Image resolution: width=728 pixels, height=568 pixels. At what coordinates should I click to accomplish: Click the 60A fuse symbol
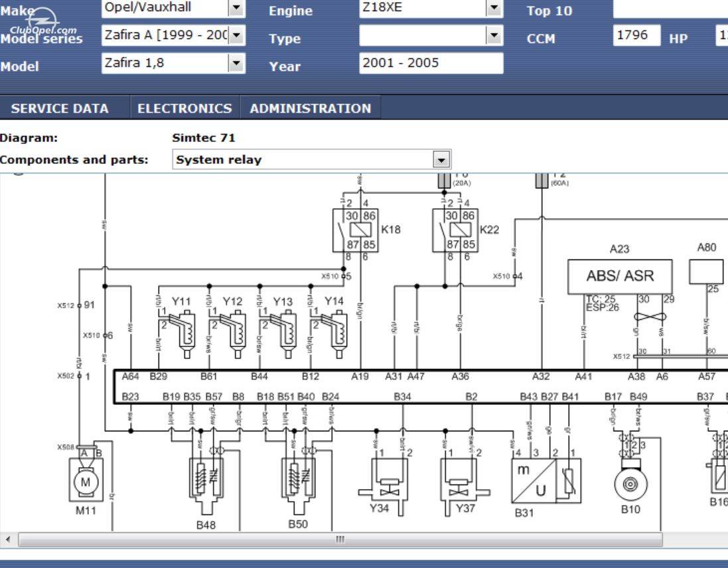click(542, 181)
